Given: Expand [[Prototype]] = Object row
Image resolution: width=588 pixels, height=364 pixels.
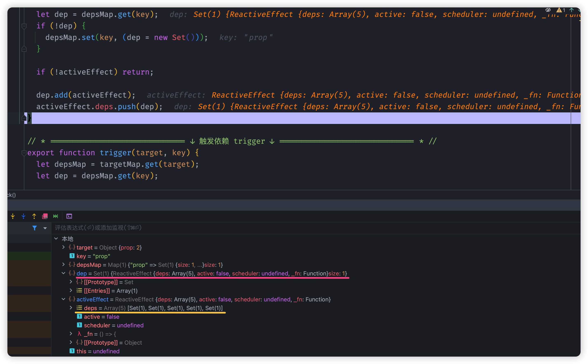Looking at the screenshot, I should (x=71, y=343).
